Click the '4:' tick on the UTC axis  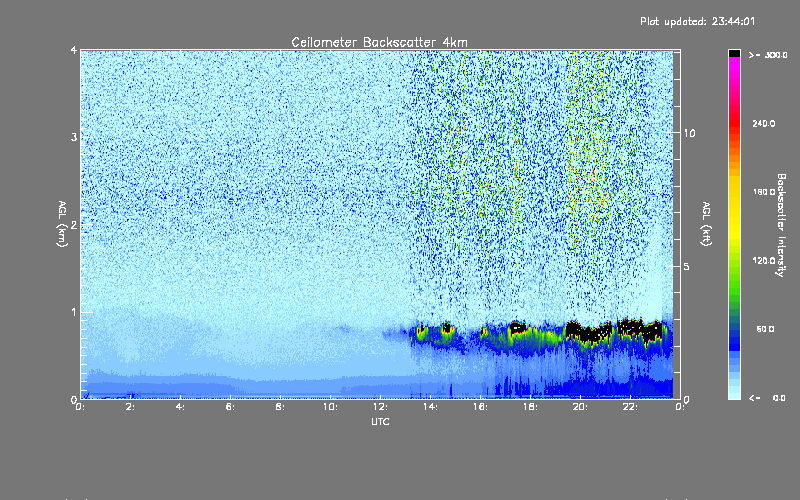pyautogui.click(x=180, y=407)
